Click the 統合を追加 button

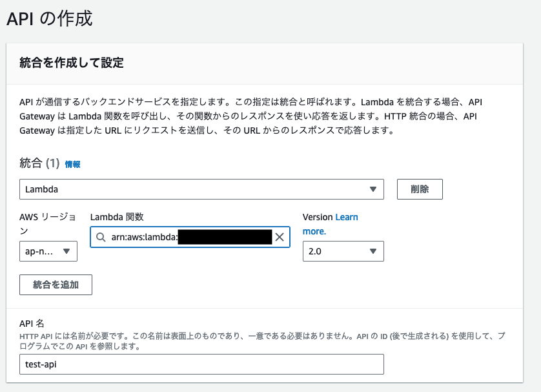click(56, 285)
